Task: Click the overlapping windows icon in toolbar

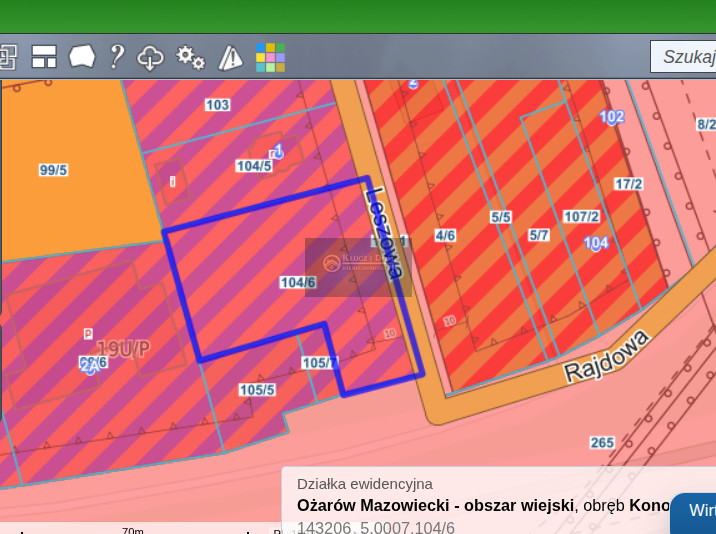Action: (7, 57)
